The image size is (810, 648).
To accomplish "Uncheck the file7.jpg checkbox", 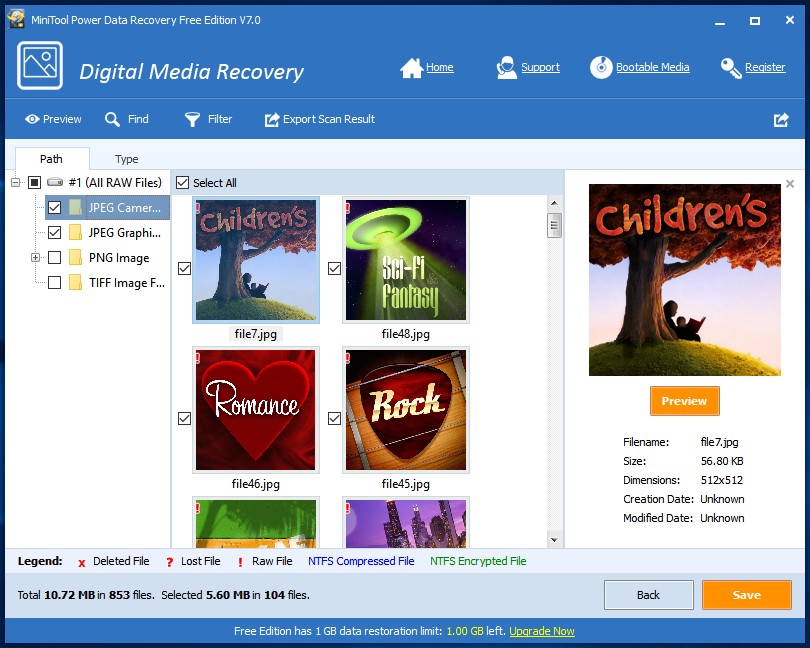I will tap(184, 269).
